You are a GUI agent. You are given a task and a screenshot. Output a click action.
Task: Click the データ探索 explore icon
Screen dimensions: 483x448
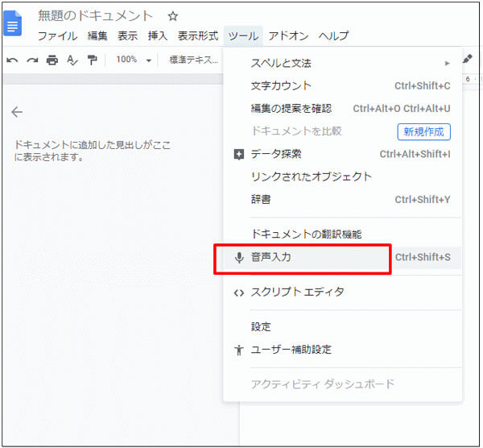click(x=239, y=154)
